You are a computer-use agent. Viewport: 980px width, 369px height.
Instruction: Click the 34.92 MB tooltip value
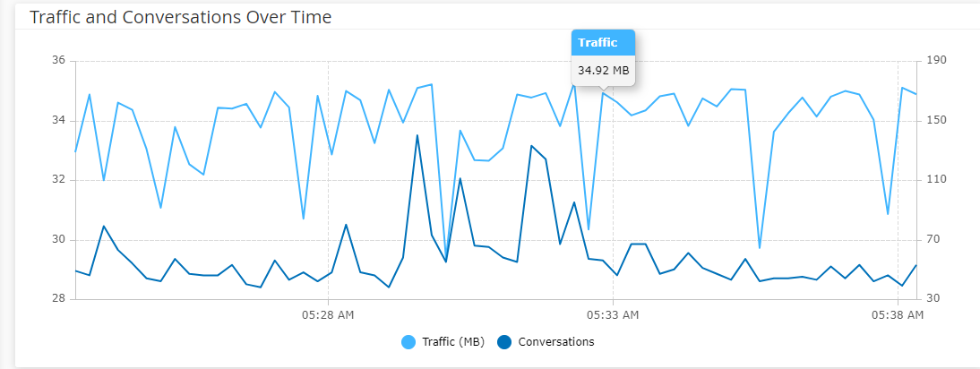(x=603, y=70)
